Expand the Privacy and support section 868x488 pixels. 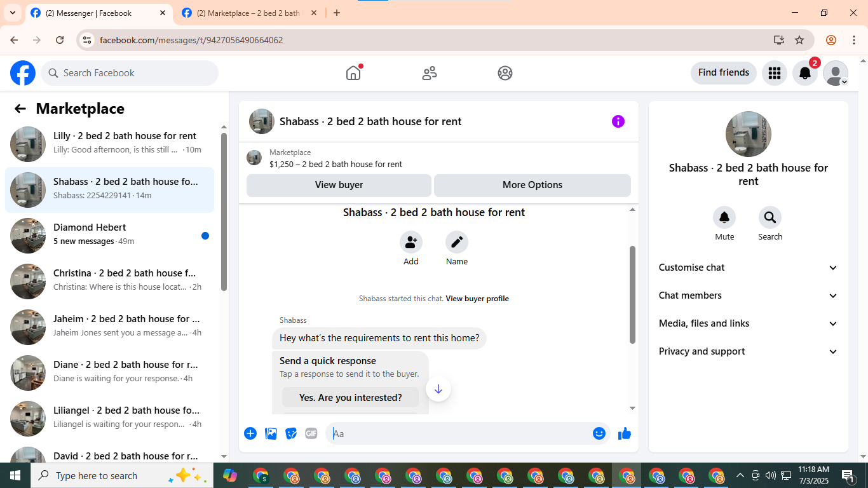(749, 351)
